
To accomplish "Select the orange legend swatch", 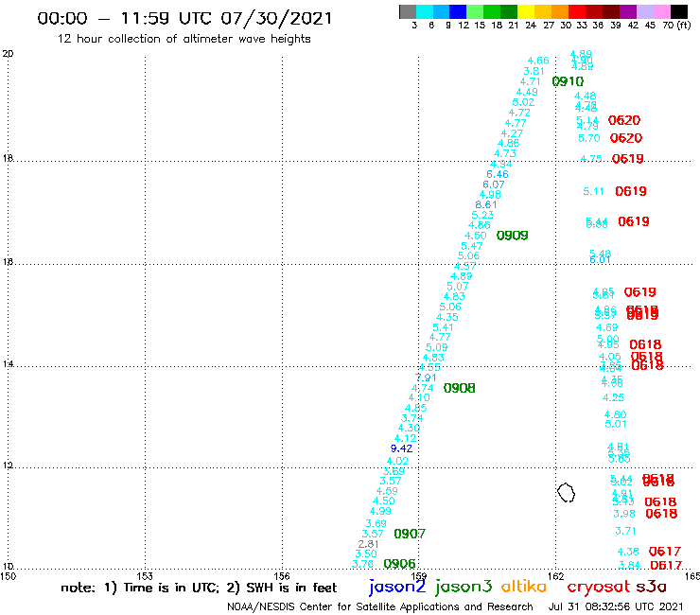I will click(560, 11).
